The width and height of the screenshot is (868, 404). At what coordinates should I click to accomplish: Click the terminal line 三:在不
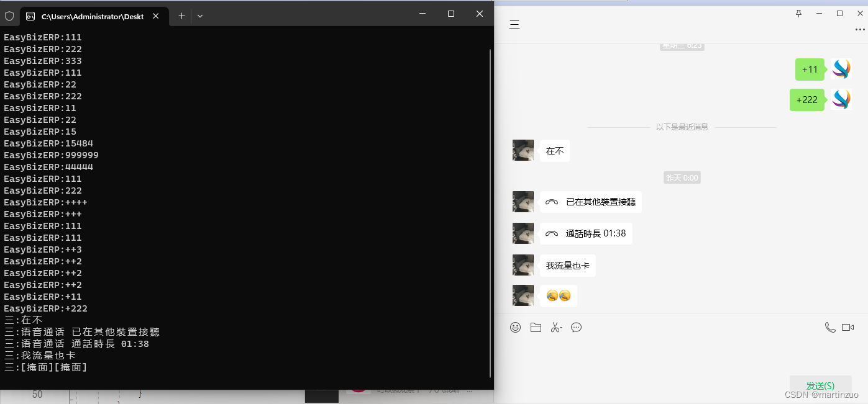24,320
